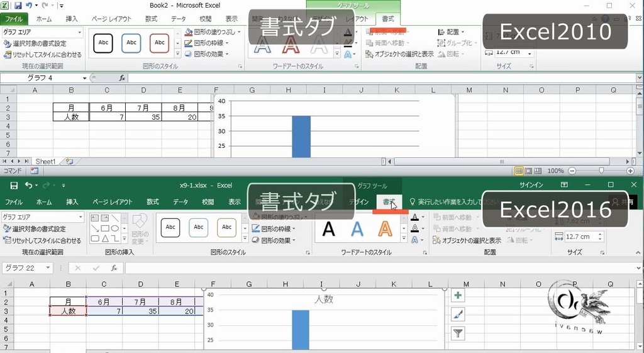Select black-outlined Abc shape style in Excel 2016

pyautogui.click(x=170, y=228)
